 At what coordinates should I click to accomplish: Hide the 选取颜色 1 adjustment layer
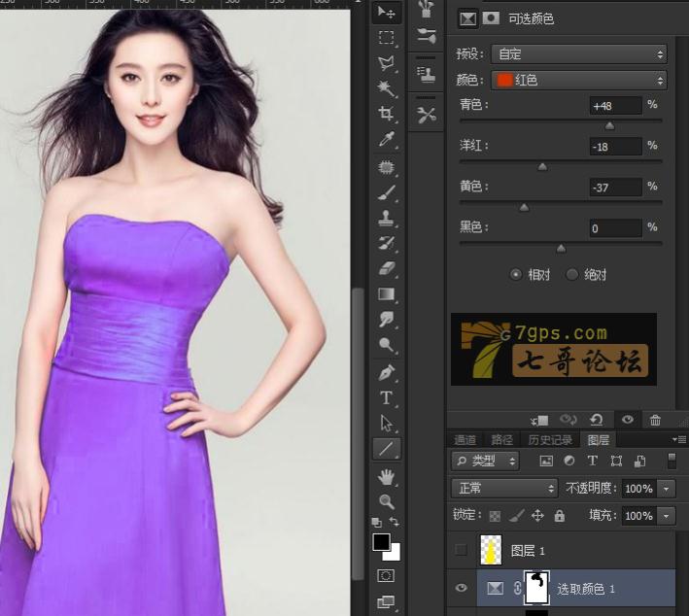(461, 588)
